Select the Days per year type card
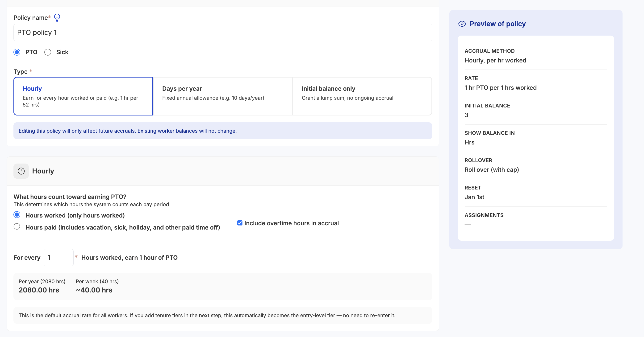 222,96
